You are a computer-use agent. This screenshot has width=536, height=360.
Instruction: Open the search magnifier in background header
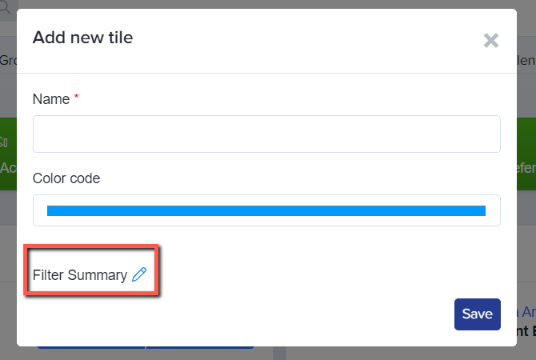point(5,7)
